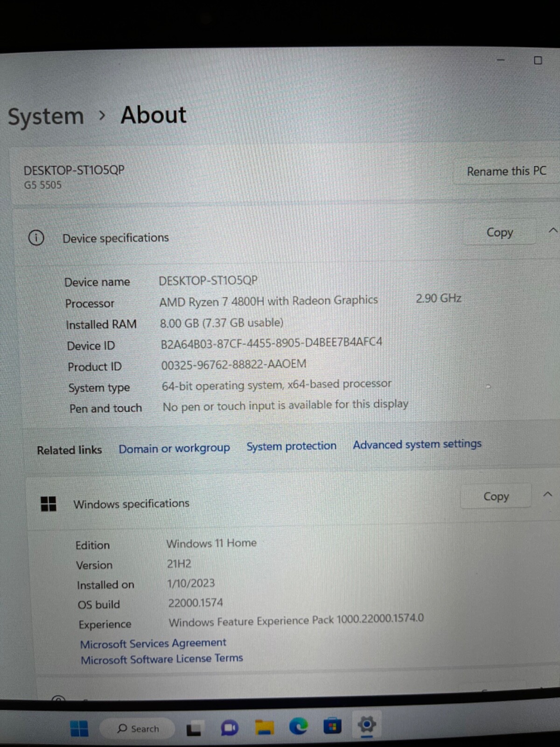Viewport: 560px width, 747px height.
Task: Open Microsoft Store from taskbar
Action: [x=332, y=726]
